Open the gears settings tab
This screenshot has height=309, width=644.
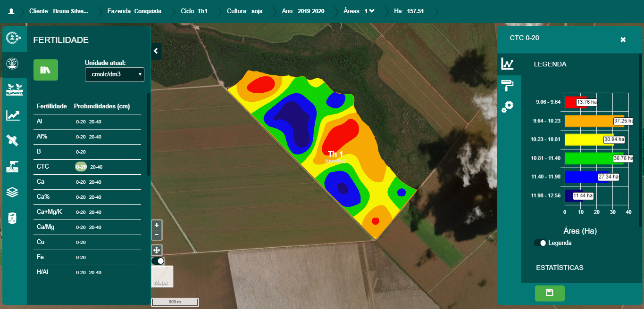point(508,107)
